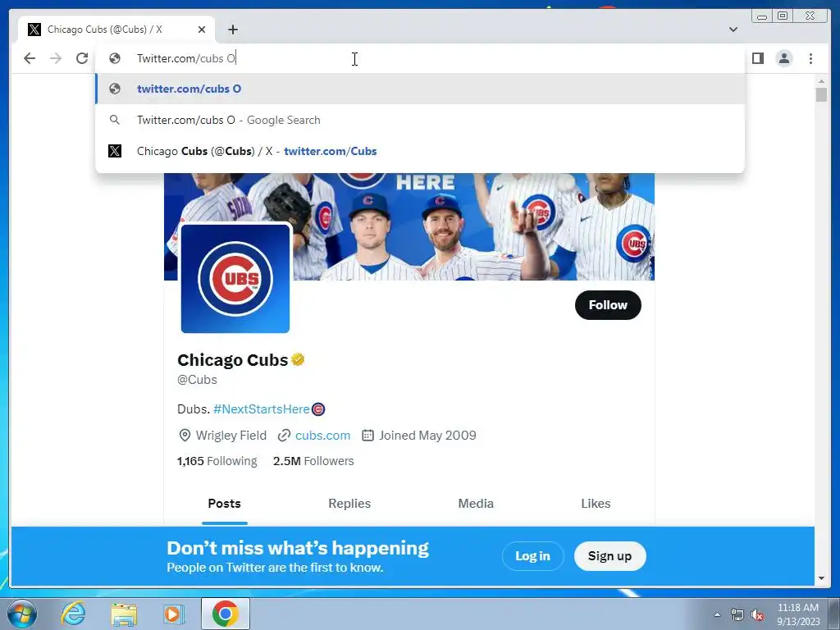This screenshot has height=630, width=840.
Task: Launch Internet Explorer from the taskbar
Action: [x=73, y=614]
